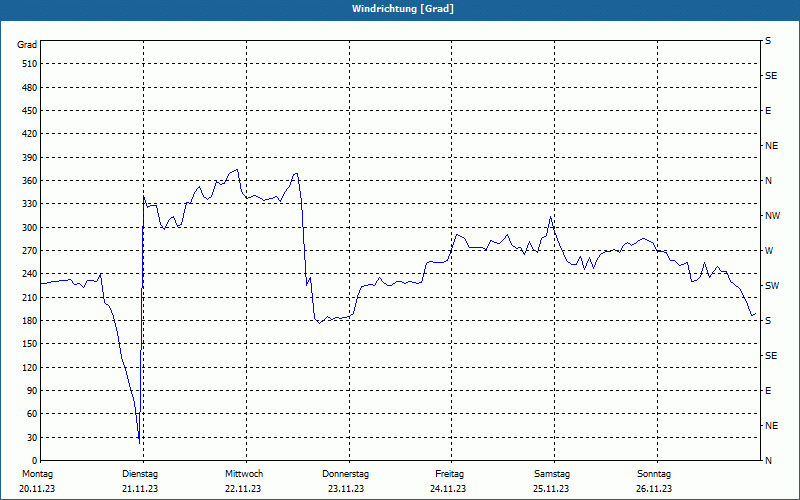Image resolution: width=800 pixels, height=500 pixels.
Task: Click the 'SW' compass label on the right axis
Action: [x=772, y=286]
